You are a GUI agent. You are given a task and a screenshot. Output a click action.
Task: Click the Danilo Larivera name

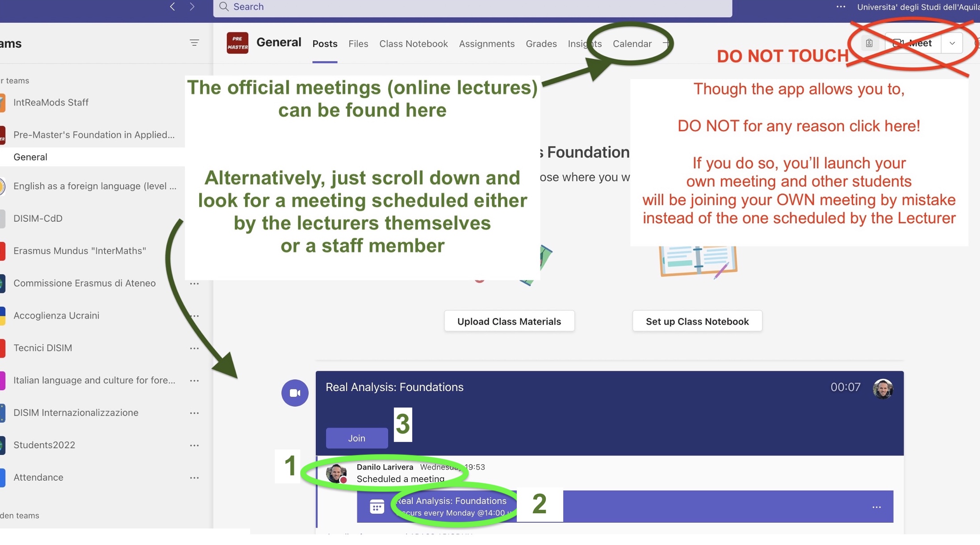click(x=385, y=467)
